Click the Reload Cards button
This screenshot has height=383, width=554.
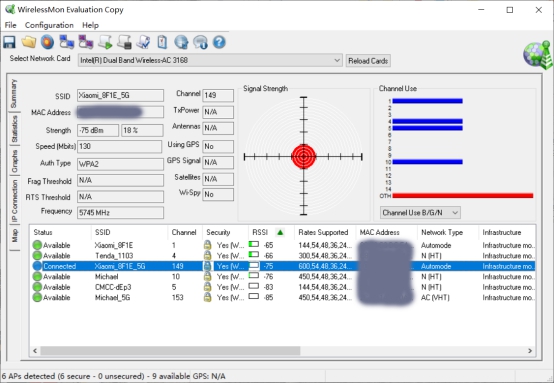click(x=368, y=61)
